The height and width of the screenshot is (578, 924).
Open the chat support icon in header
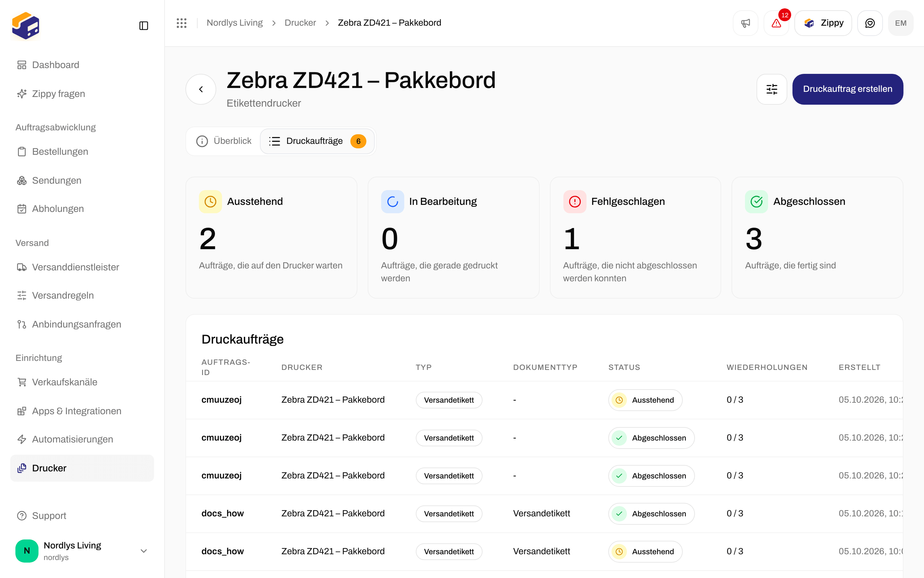(x=870, y=23)
